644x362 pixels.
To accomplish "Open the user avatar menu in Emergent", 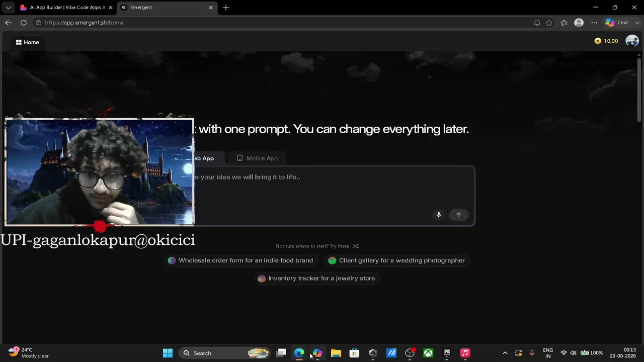I will [x=632, y=41].
